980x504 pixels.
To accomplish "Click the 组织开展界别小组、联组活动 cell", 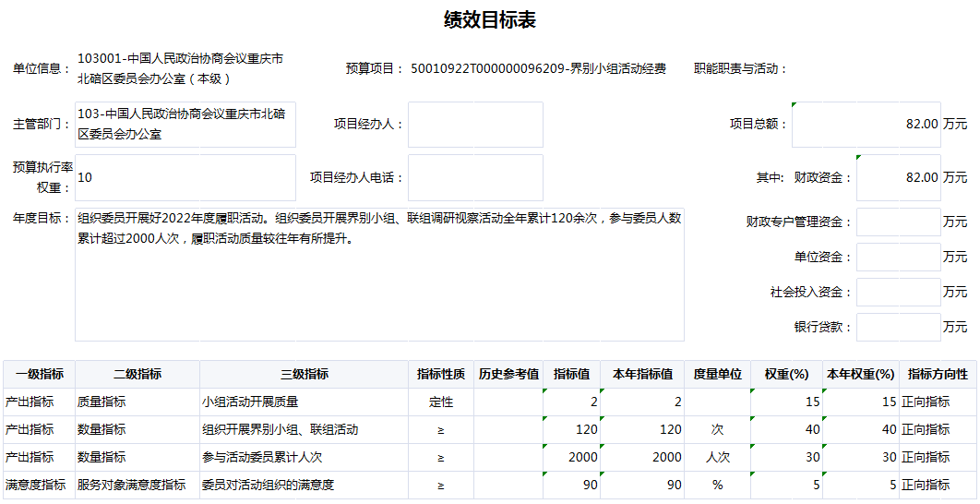I will (305, 430).
